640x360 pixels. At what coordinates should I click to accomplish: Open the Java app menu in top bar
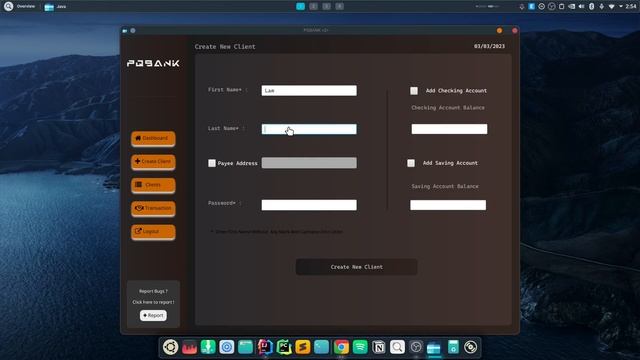[55, 7]
